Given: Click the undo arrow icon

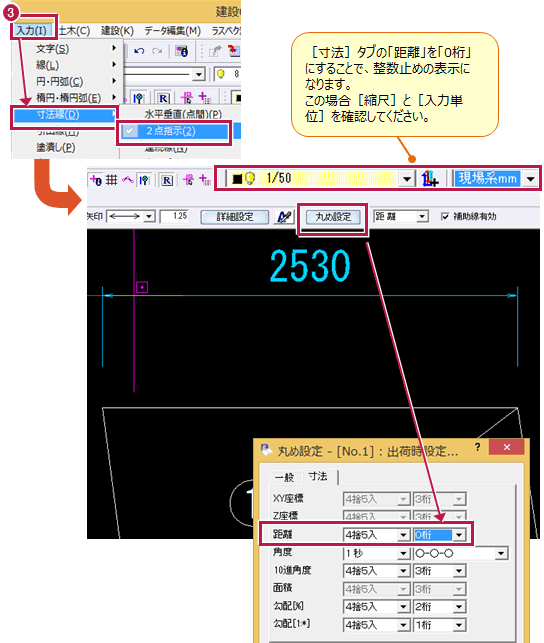Looking at the screenshot, I should pyautogui.click(x=139, y=51).
